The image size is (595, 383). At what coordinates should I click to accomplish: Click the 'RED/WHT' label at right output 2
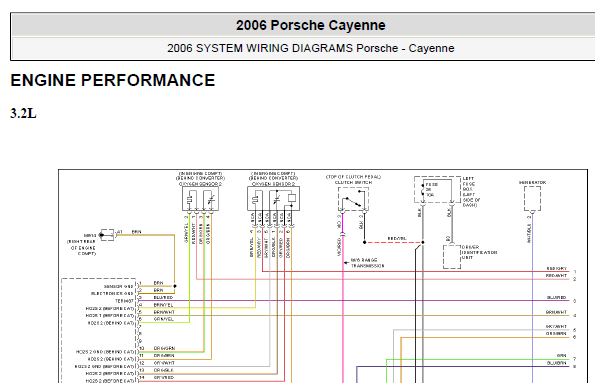click(557, 276)
